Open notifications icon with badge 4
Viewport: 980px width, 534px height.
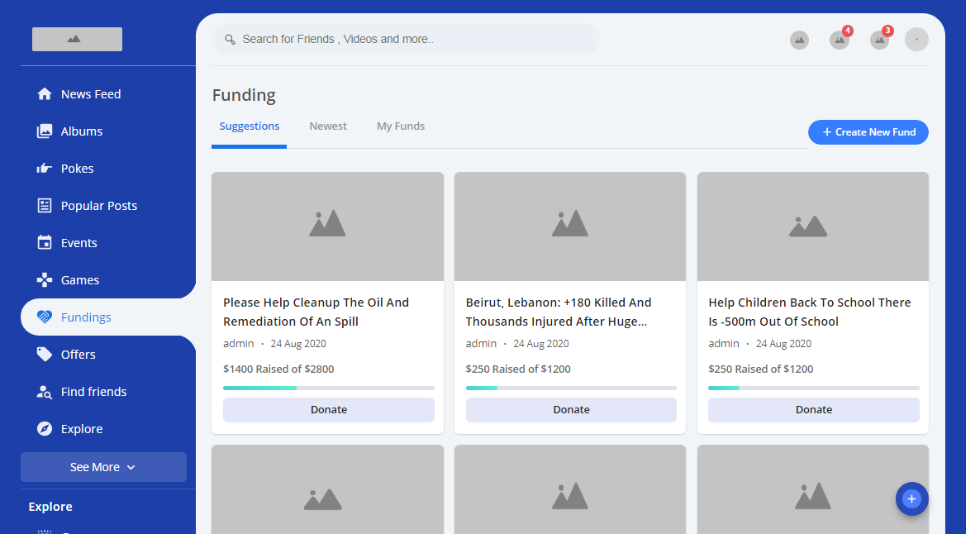pos(839,40)
